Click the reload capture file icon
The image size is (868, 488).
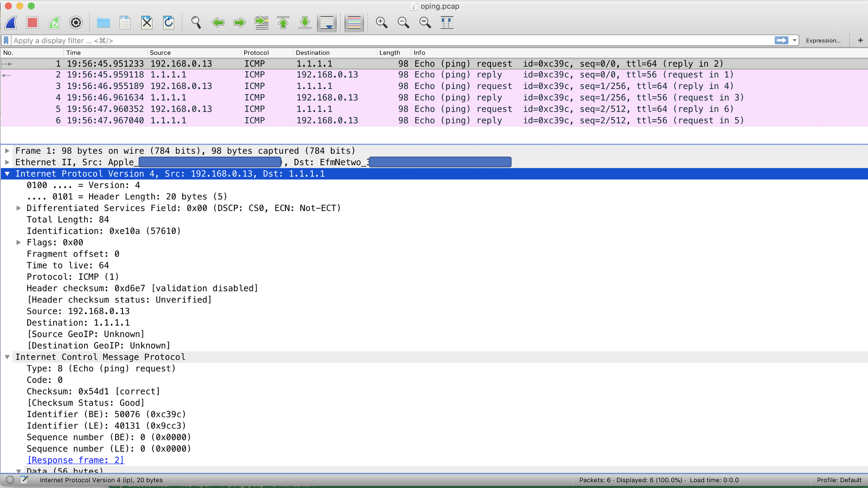tap(168, 23)
